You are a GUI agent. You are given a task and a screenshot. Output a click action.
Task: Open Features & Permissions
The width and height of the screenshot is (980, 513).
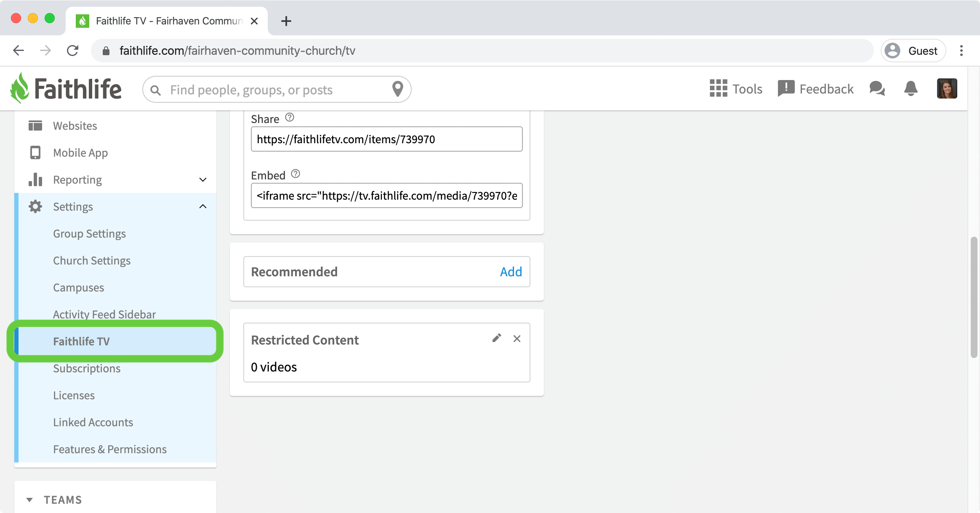click(x=110, y=449)
